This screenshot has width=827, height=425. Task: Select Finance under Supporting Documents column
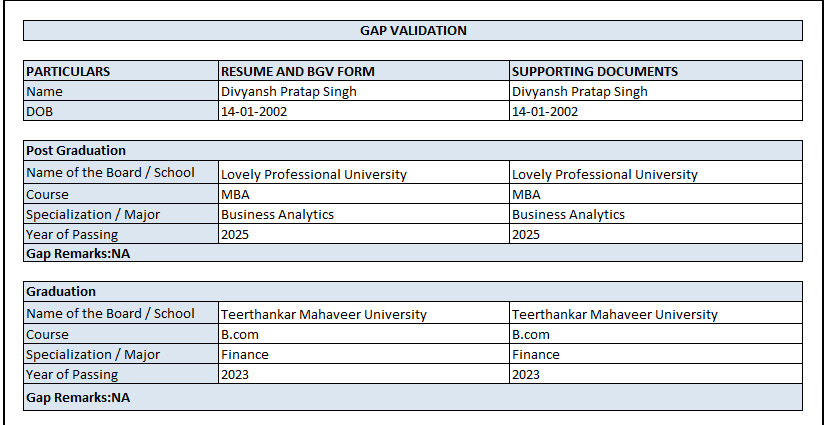coord(536,354)
